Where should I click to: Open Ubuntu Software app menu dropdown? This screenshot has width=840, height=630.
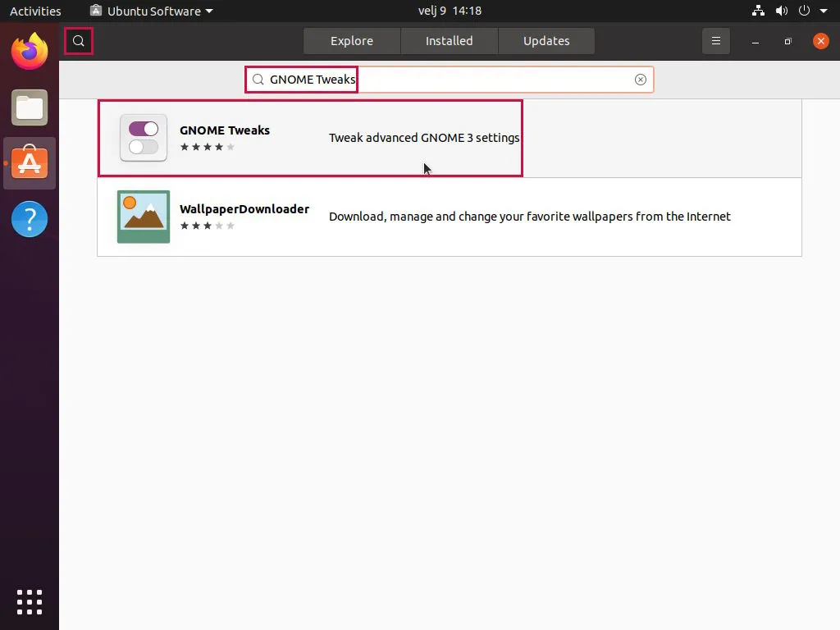click(x=152, y=11)
